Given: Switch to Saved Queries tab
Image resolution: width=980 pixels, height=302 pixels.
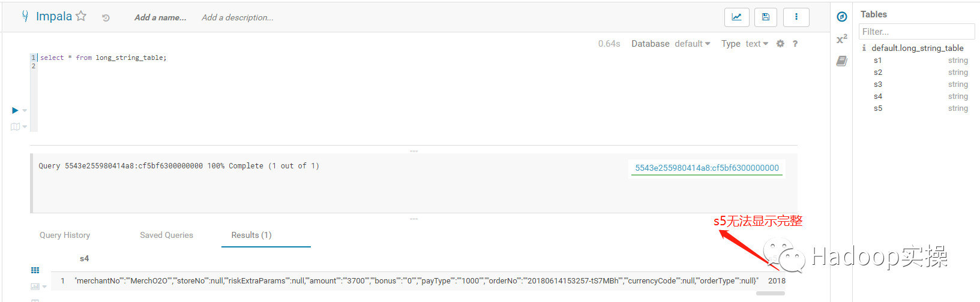Looking at the screenshot, I should coord(166,235).
